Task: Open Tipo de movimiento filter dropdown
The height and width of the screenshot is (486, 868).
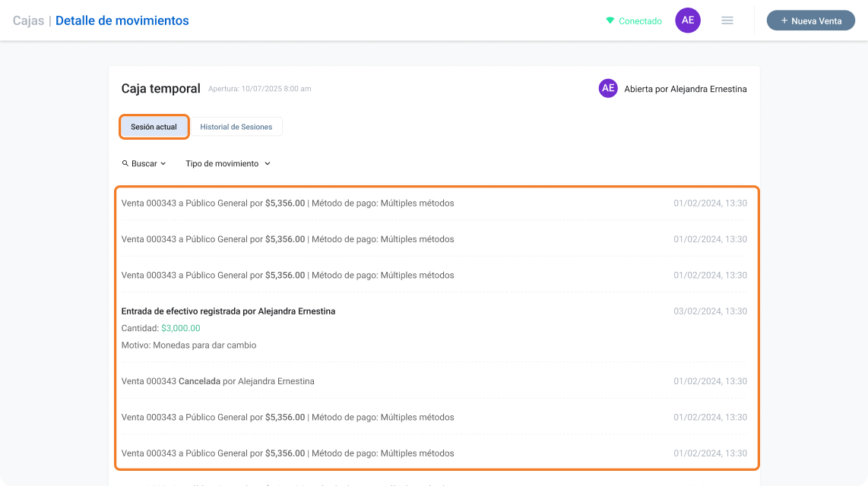Action: [227, 164]
